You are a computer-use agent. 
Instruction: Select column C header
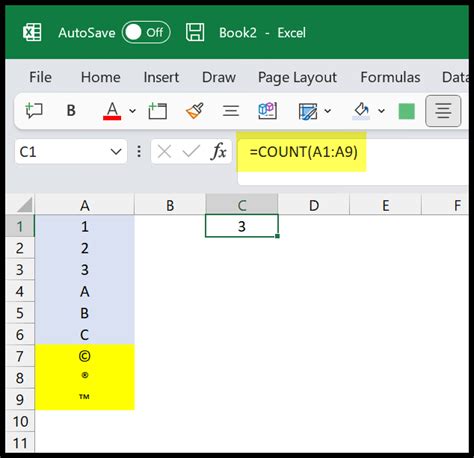(x=242, y=205)
